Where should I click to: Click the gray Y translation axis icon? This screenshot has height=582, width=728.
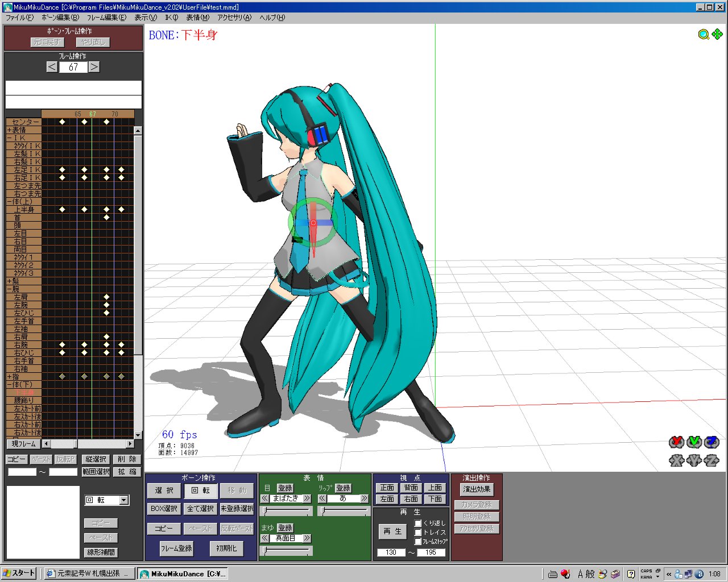click(694, 460)
